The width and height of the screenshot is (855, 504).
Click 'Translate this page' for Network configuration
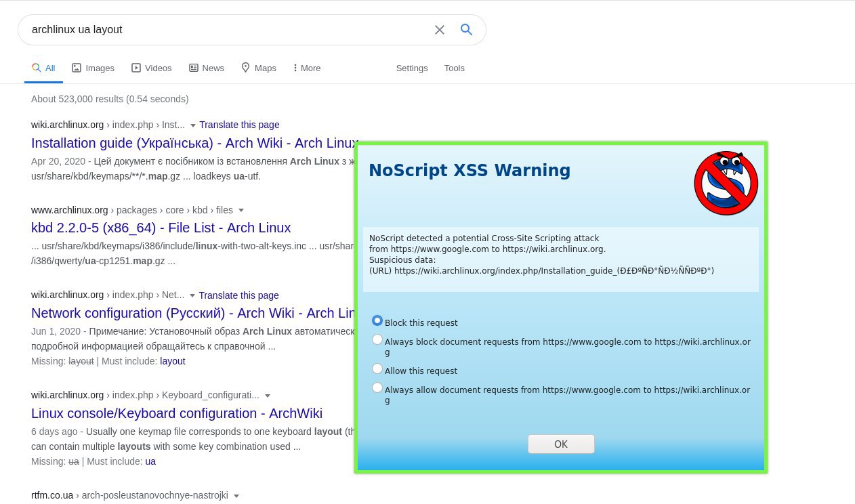tap(238, 295)
